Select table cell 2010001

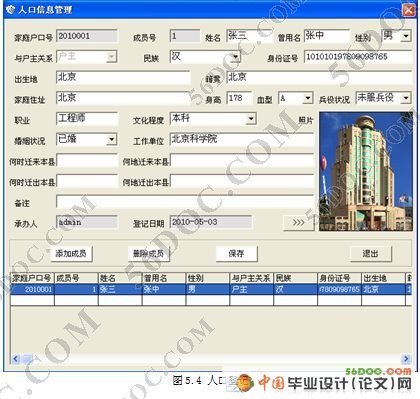[x=32, y=289]
